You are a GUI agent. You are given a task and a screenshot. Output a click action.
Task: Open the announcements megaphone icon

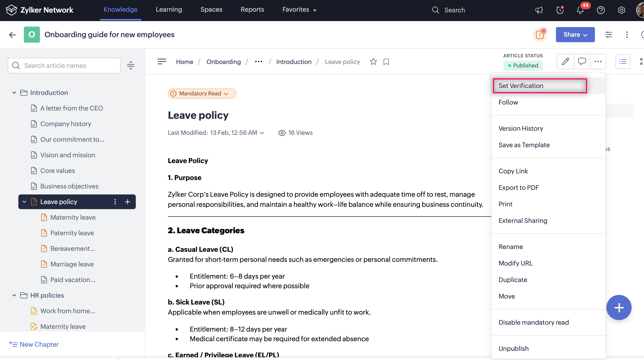coord(539,10)
